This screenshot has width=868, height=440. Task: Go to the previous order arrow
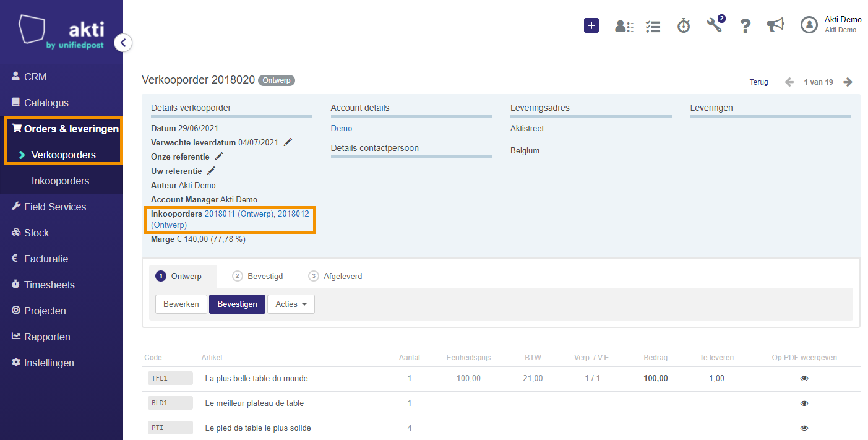click(789, 82)
